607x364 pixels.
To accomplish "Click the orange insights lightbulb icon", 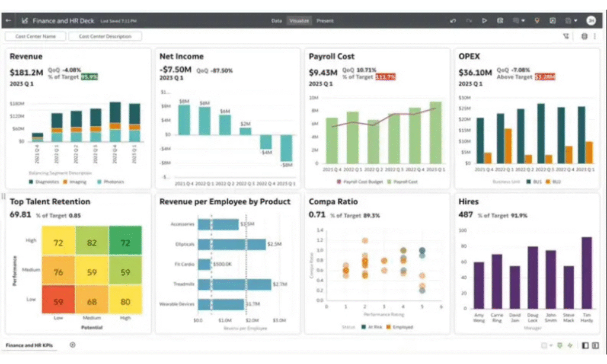I will tap(537, 21).
